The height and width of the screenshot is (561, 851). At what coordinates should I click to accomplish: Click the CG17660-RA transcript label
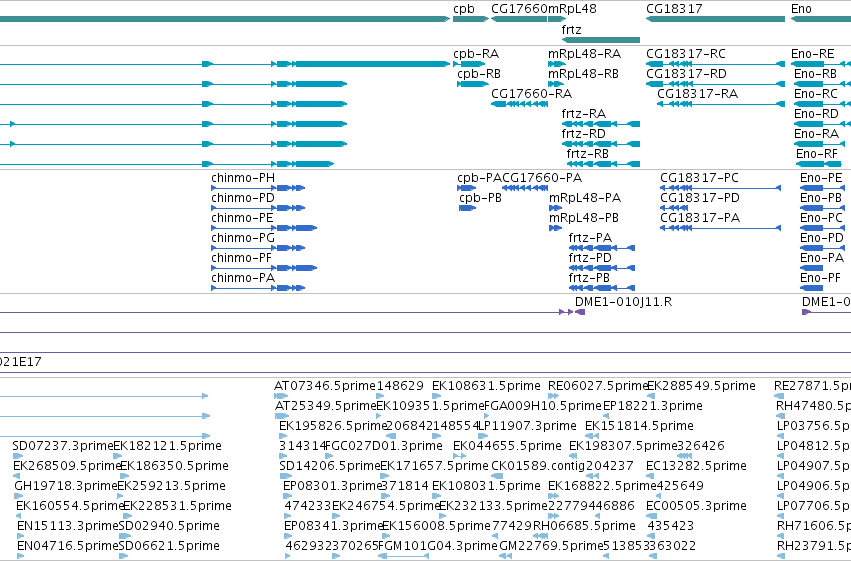pos(531,94)
